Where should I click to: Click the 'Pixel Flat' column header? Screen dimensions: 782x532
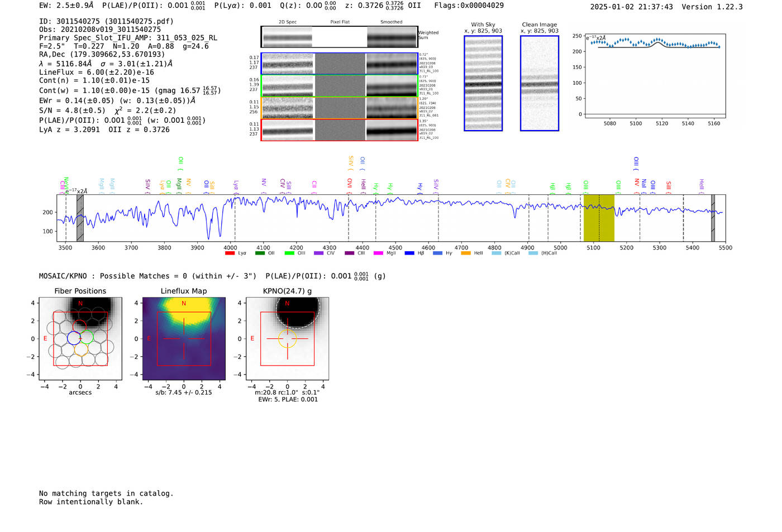[x=340, y=22]
